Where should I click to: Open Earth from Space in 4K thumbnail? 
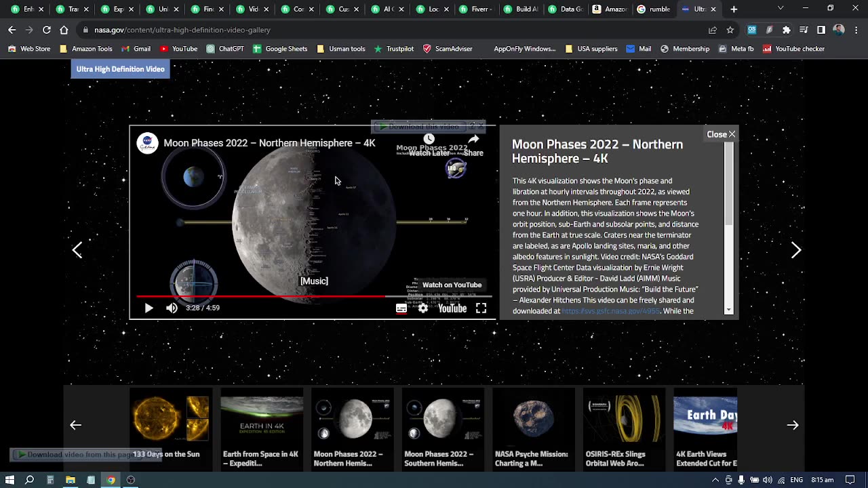coord(262,428)
